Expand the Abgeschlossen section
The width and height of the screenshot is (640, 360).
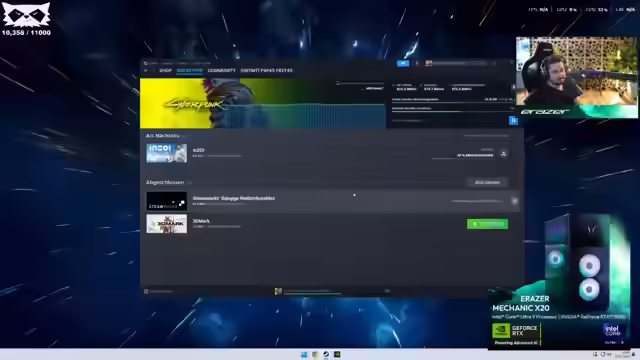click(x=189, y=182)
